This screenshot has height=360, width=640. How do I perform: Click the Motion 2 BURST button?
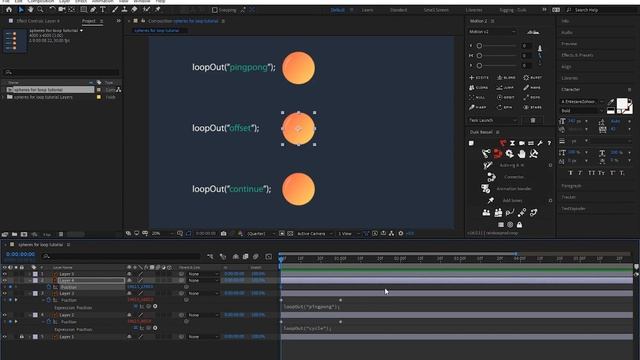pos(533,78)
